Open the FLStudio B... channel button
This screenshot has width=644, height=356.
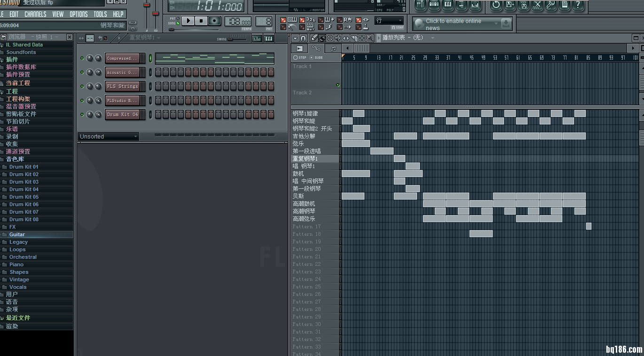123,101
